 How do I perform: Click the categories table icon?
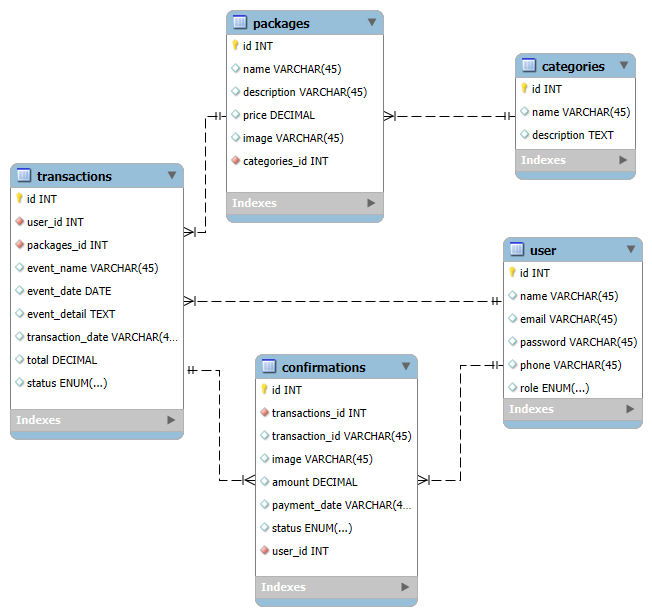pos(529,65)
